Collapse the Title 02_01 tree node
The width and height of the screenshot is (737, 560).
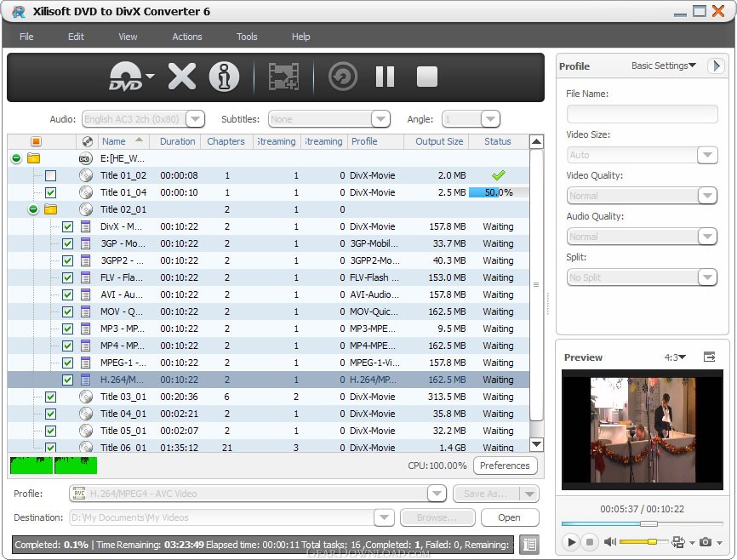pos(33,209)
